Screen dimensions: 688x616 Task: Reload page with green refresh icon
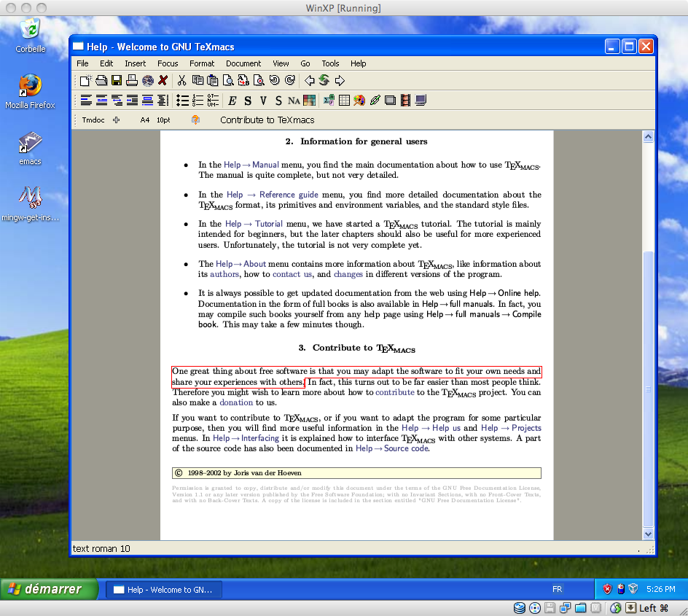pos(324,80)
